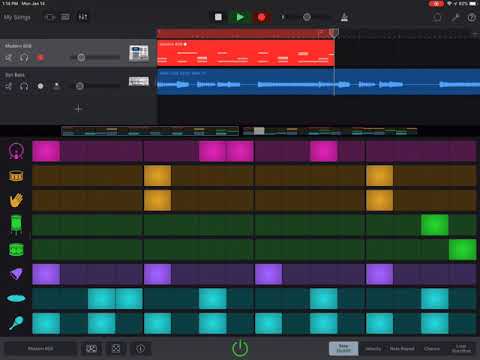The height and width of the screenshot is (360, 480).
Task: Open Modern 808 kit selector at bottom
Action: (x=40, y=349)
